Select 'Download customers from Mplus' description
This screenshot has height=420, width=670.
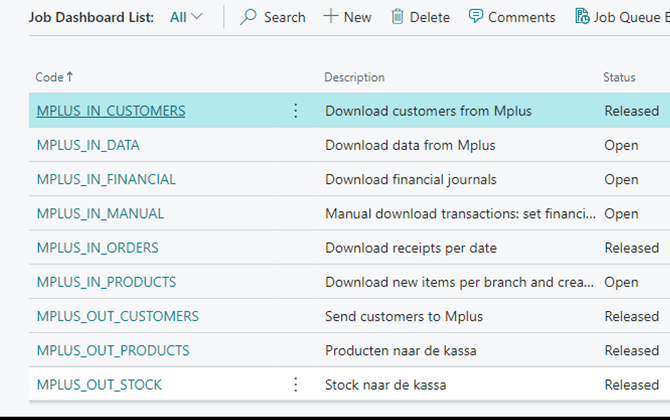coord(429,111)
